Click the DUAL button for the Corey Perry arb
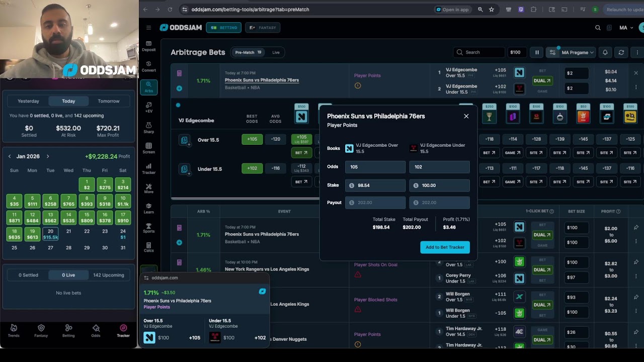Image resolution: width=644 pixels, height=362 pixels. 542,269
